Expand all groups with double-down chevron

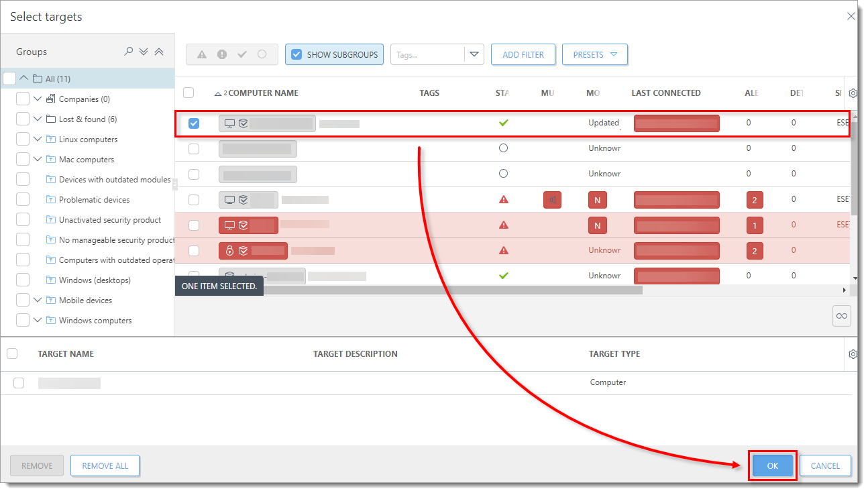(x=144, y=52)
